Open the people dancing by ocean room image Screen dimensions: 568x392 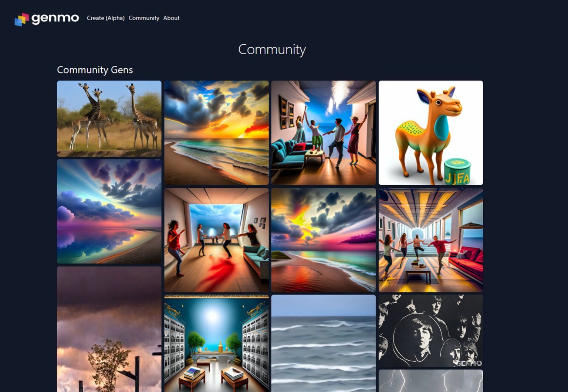(x=323, y=133)
